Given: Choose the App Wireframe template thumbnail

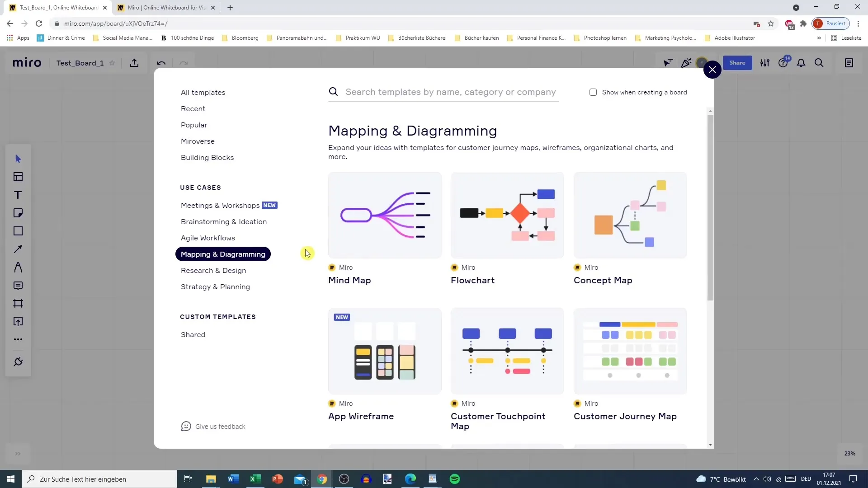Looking at the screenshot, I should pyautogui.click(x=385, y=351).
